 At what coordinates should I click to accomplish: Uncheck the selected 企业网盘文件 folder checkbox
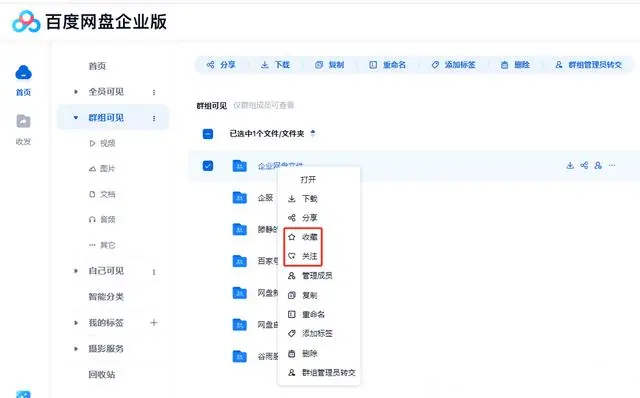208,166
